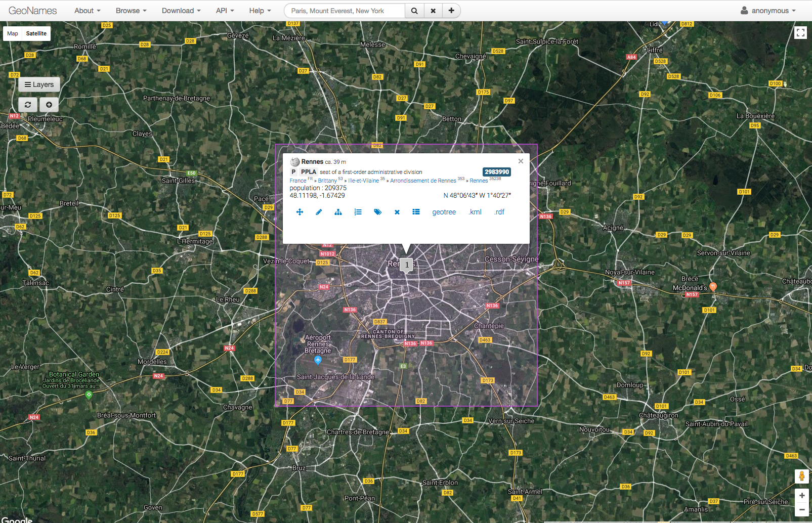The height and width of the screenshot is (523, 812).
Task: Open the Browse dropdown menu
Action: click(x=131, y=11)
